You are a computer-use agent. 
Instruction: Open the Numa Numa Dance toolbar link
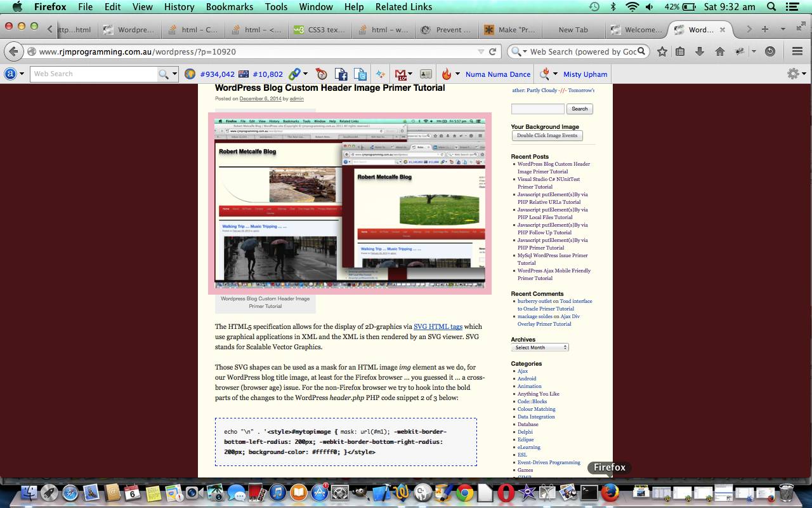point(498,74)
